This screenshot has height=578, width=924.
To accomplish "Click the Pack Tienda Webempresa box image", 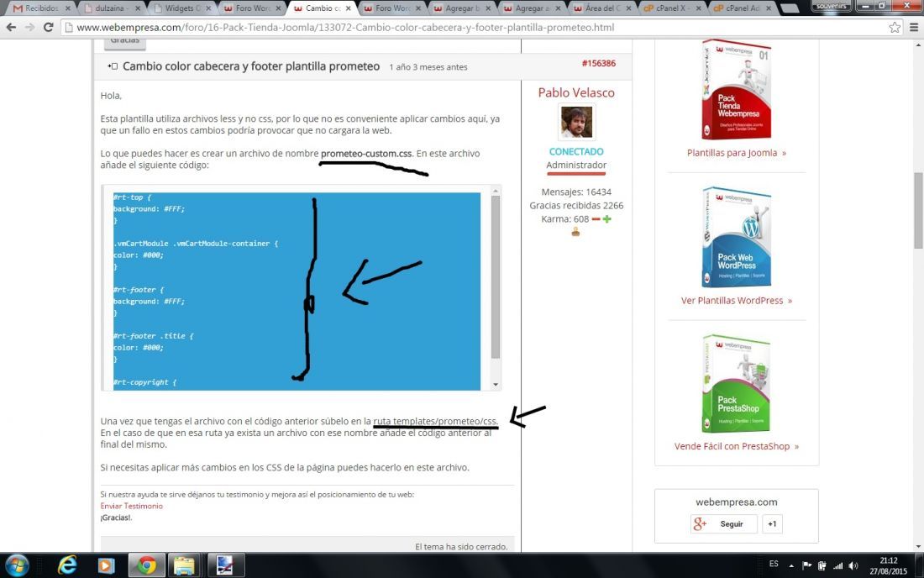I will click(736, 90).
